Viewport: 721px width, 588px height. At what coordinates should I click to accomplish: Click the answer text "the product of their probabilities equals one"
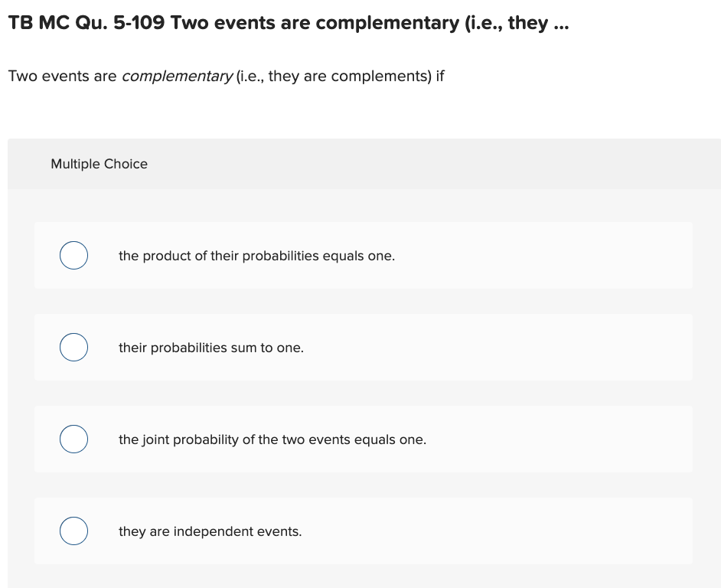(257, 256)
